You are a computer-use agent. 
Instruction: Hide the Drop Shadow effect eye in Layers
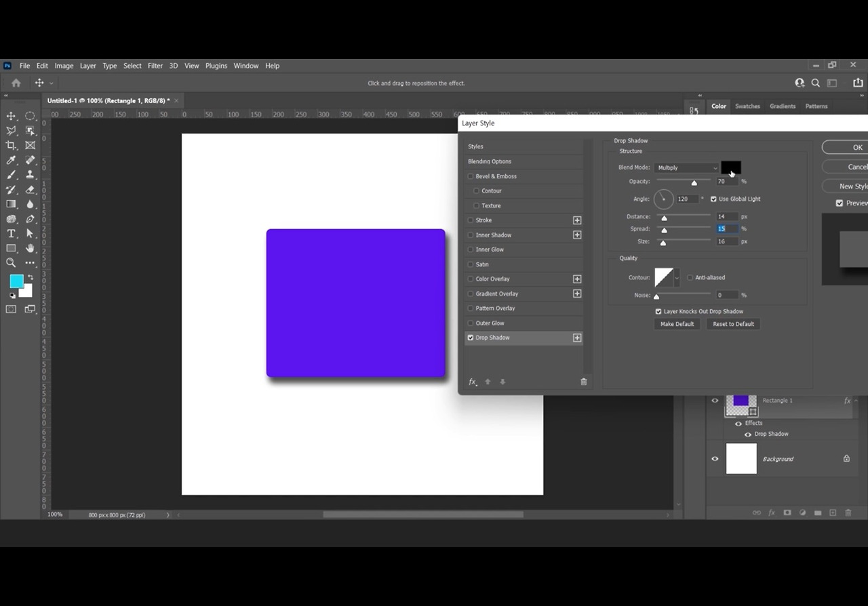point(748,435)
